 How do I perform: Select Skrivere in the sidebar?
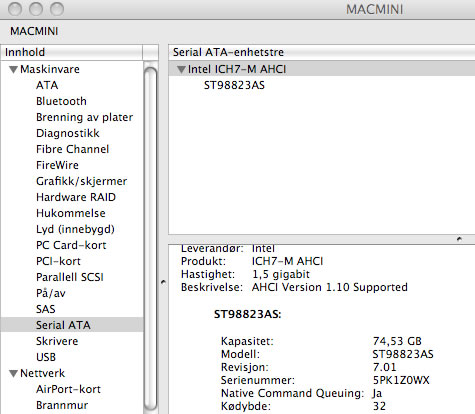(x=57, y=341)
